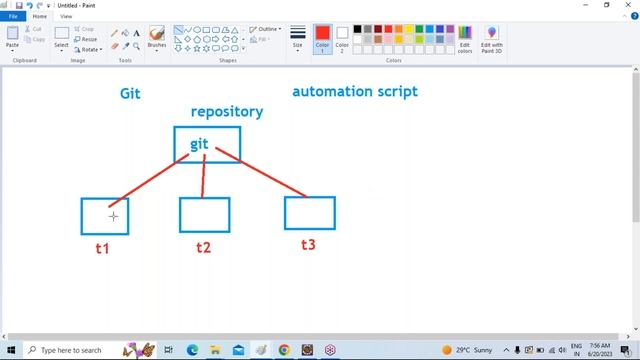Select the Text tool
The width and height of the screenshot is (640, 360).
(x=136, y=33)
